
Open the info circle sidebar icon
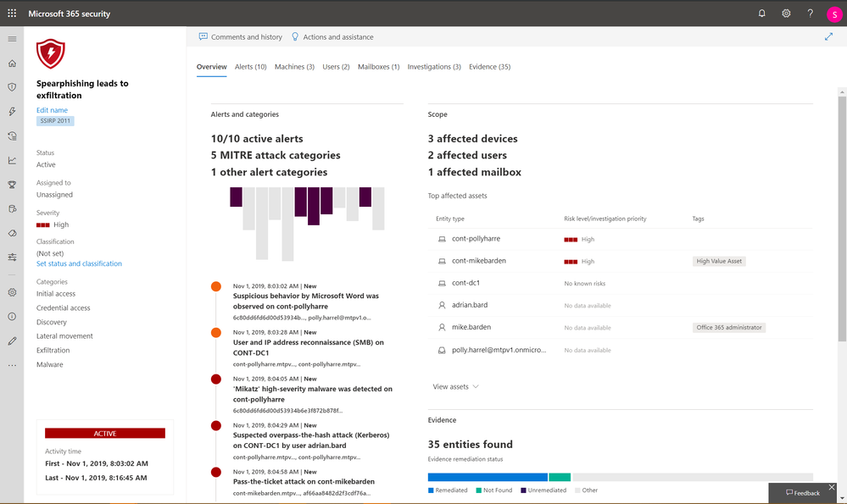click(12, 316)
